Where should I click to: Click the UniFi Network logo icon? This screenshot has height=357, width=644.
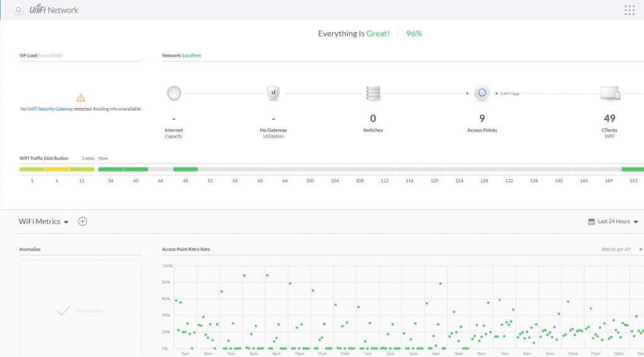click(18, 10)
